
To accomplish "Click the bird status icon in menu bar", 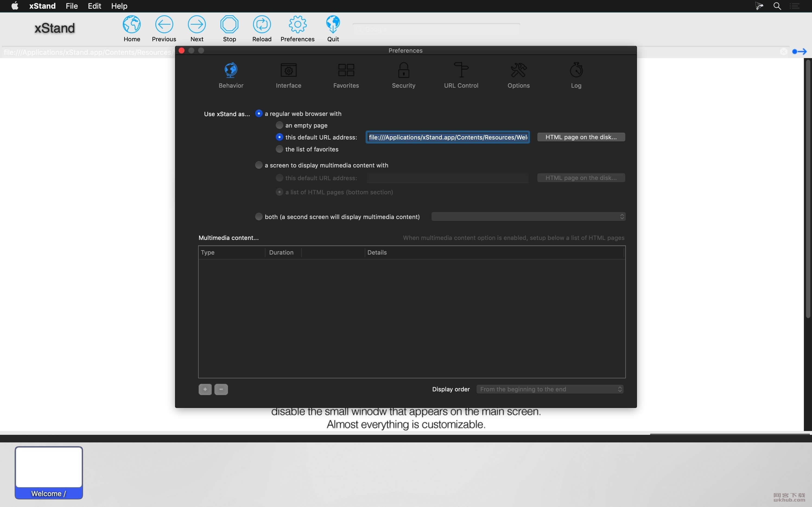I will (759, 6).
